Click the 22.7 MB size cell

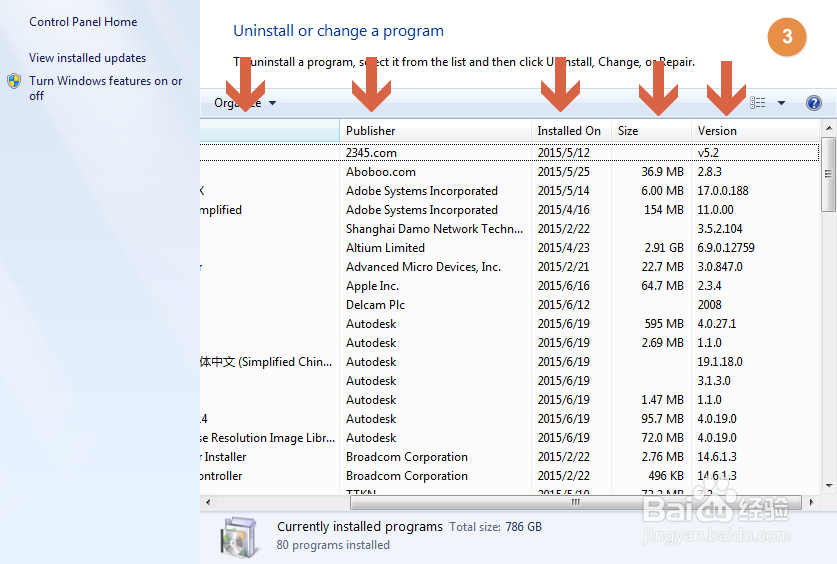(662, 267)
